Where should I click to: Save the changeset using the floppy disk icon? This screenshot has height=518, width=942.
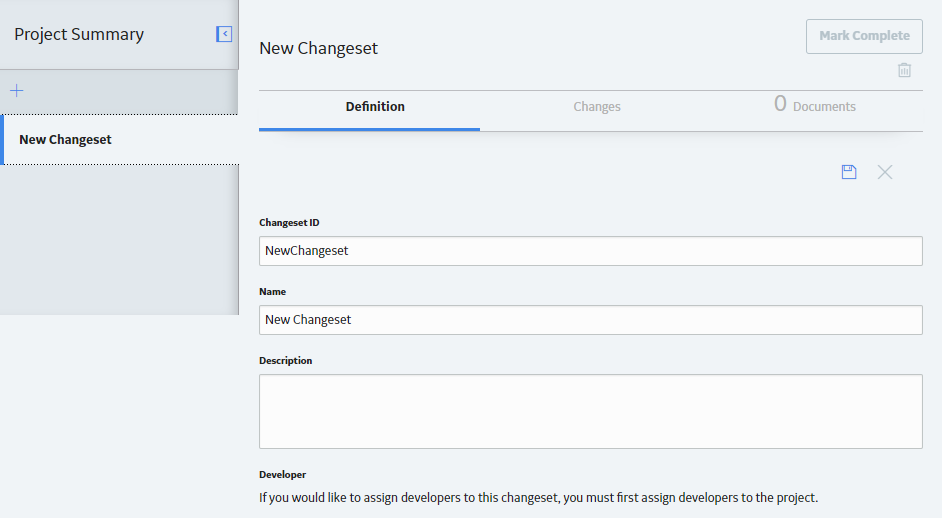[849, 172]
